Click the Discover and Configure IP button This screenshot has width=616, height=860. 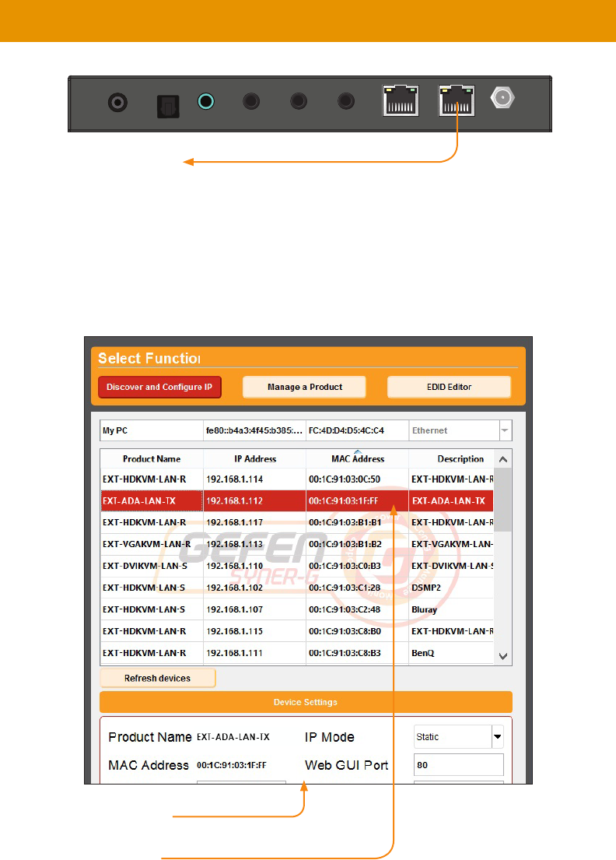pyautogui.click(x=159, y=387)
